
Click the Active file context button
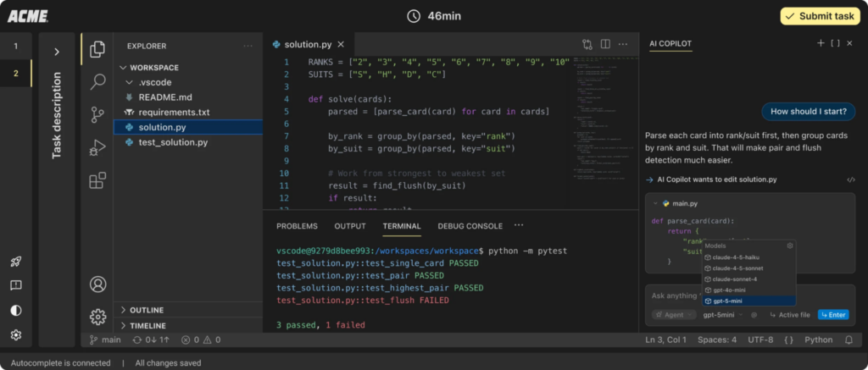(x=789, y=315)
